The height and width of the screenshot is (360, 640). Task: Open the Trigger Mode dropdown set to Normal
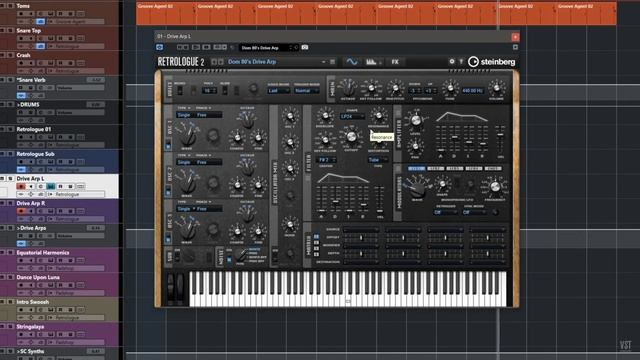306,91
